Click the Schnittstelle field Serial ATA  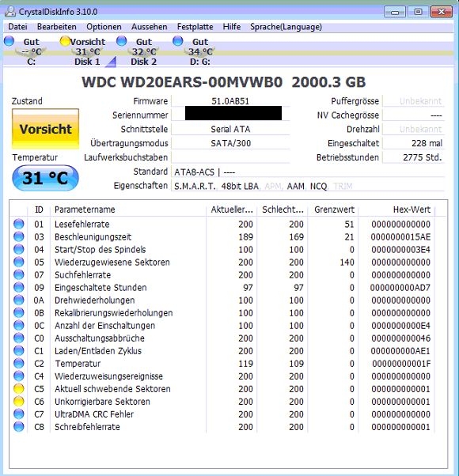[230, 130]
